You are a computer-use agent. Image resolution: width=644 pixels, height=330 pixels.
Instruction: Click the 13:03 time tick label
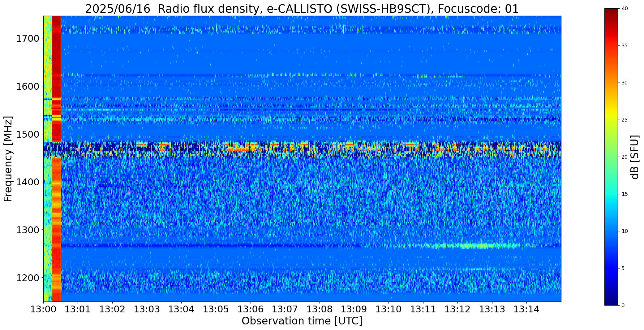click(147, 309)
